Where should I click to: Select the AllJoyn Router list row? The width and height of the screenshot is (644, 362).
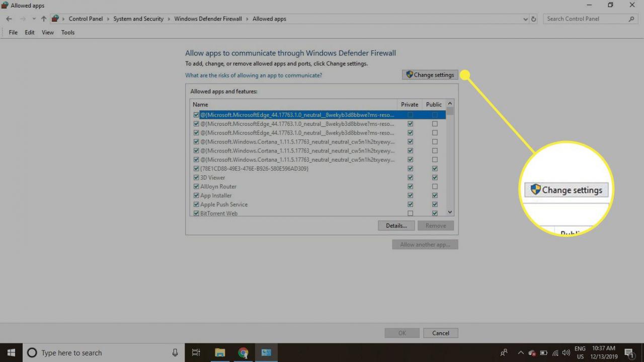(318, 186)
